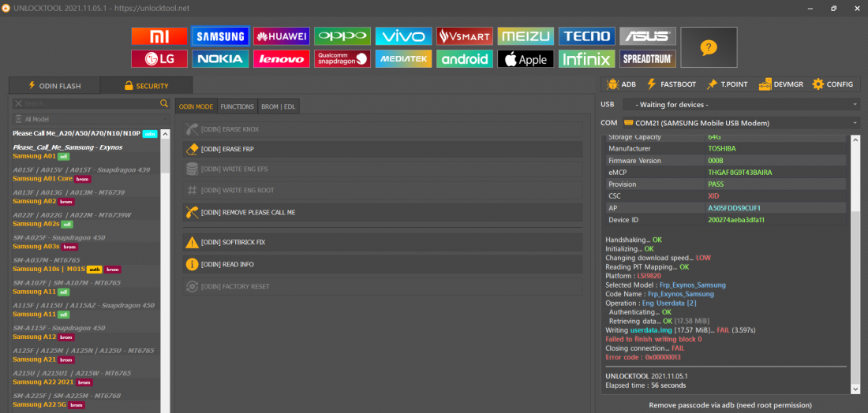Click [ODIN] WRITE ENG EFS button
Viewport: 868px width, 413px height.
pos(383,169)
